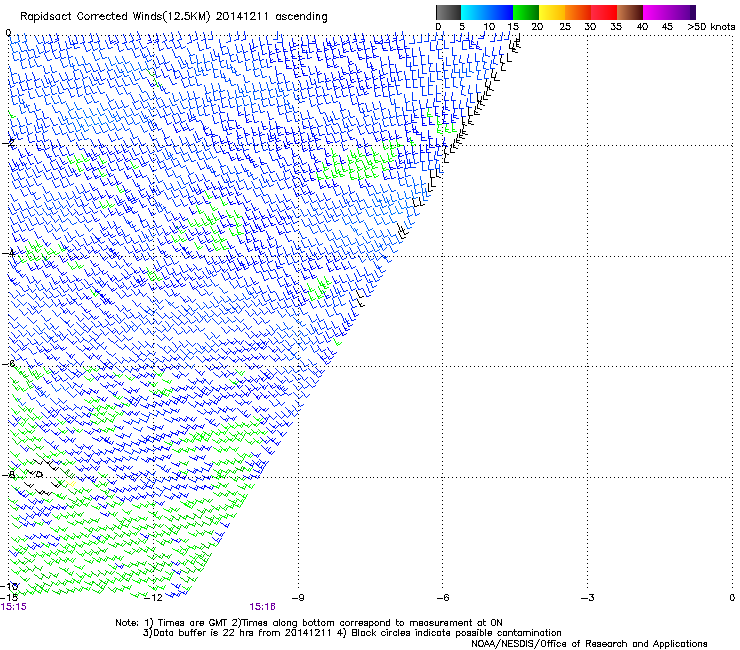This screenshot has width=740, height=650.
Task: Click the black circle contamination marker near -8
Action: [40, 474]
